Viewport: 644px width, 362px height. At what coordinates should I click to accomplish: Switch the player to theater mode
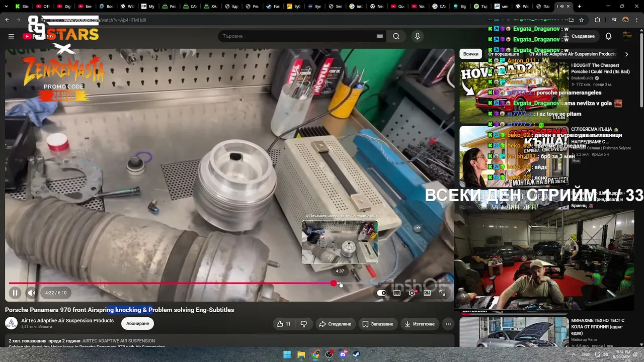click(427, 293)
